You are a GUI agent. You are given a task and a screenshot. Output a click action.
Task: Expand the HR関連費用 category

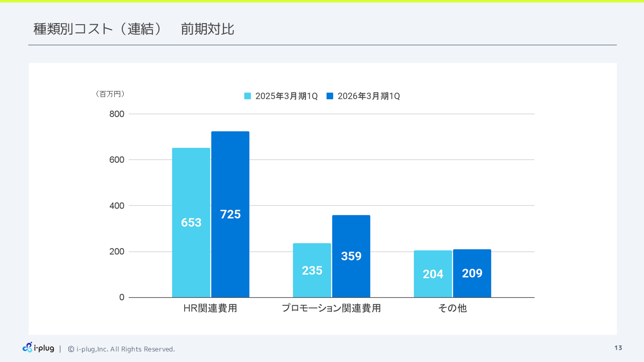click(210, 308)
